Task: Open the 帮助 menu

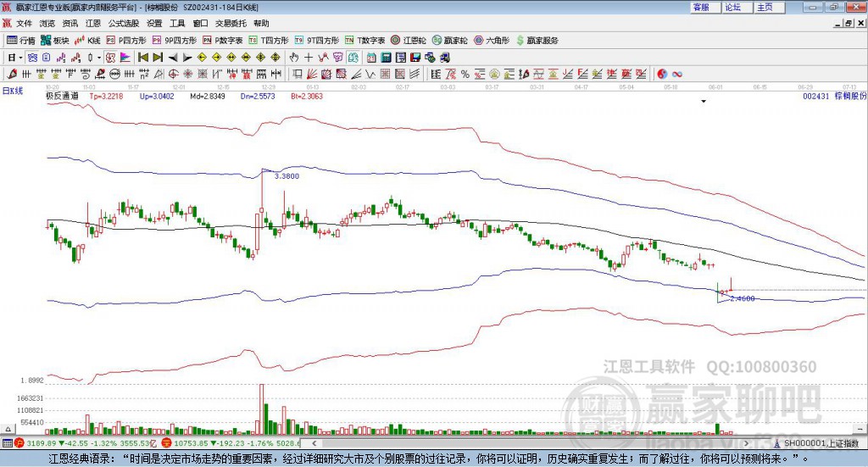Action: pos(261,23)
